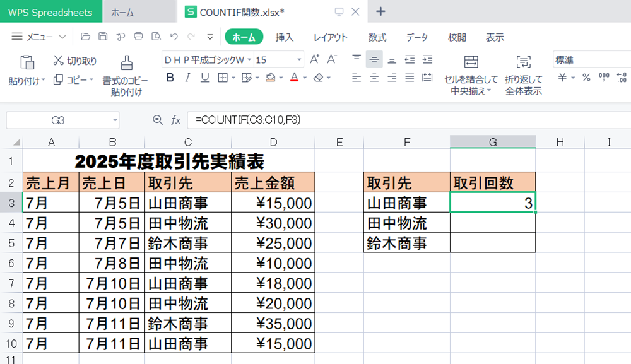Toggle middle vertical alignment
631x364 pixels.
click(x=374, y=59)
